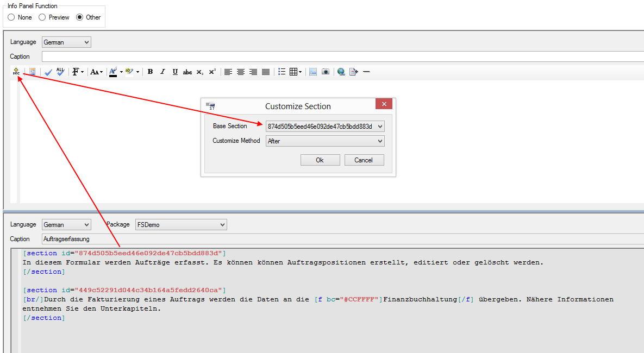Click the screenshot camera icon
This screenshot has height=353, width=644.
tap(326, 72)
